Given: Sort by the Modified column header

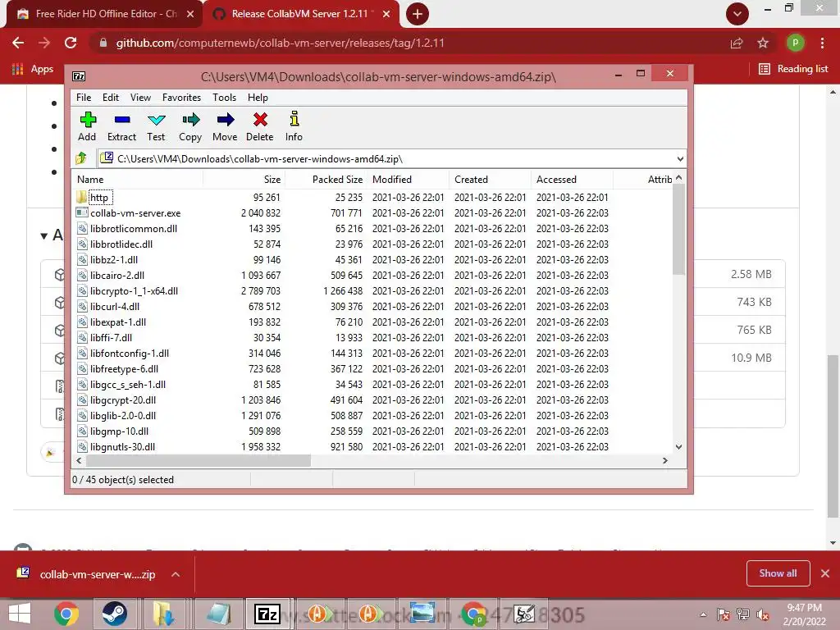Looking at the screenshot, I should tap(409, 180).
